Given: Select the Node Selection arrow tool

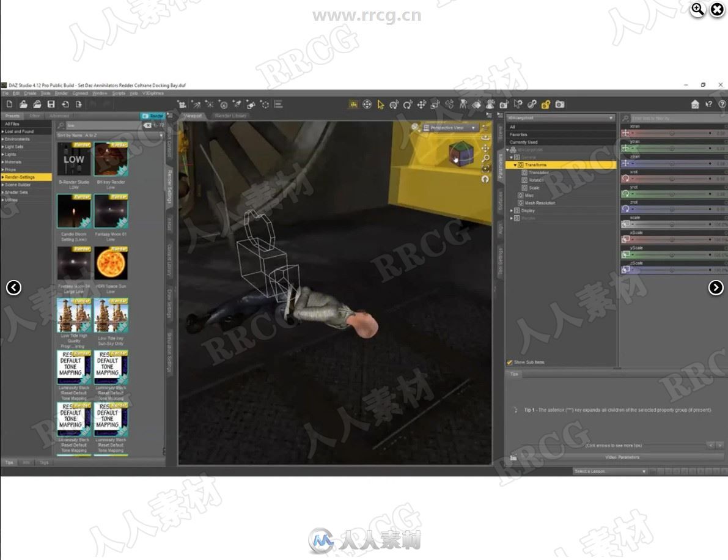Looking at the screenshot, I should [x=381, y=105].
